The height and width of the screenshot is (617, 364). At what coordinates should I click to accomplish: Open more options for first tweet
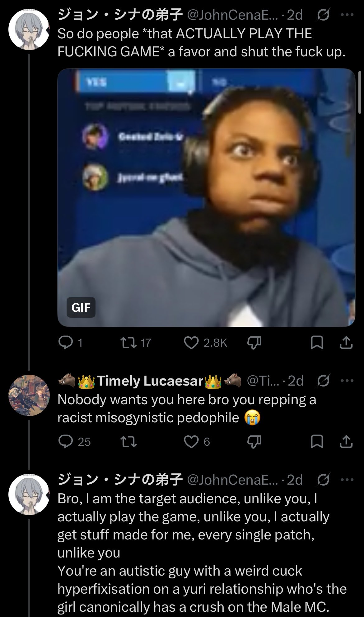coord(347,15)
